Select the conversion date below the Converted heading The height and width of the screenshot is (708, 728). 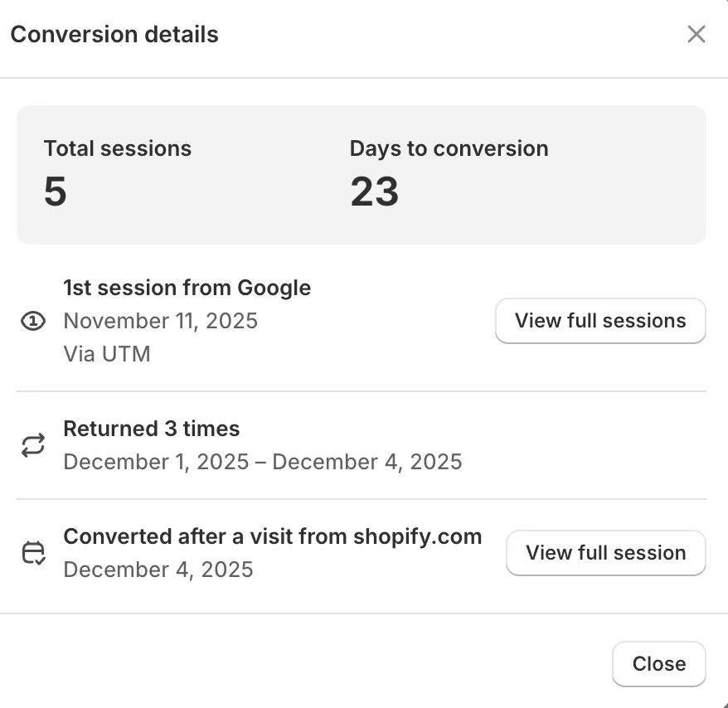coord(158,570)
